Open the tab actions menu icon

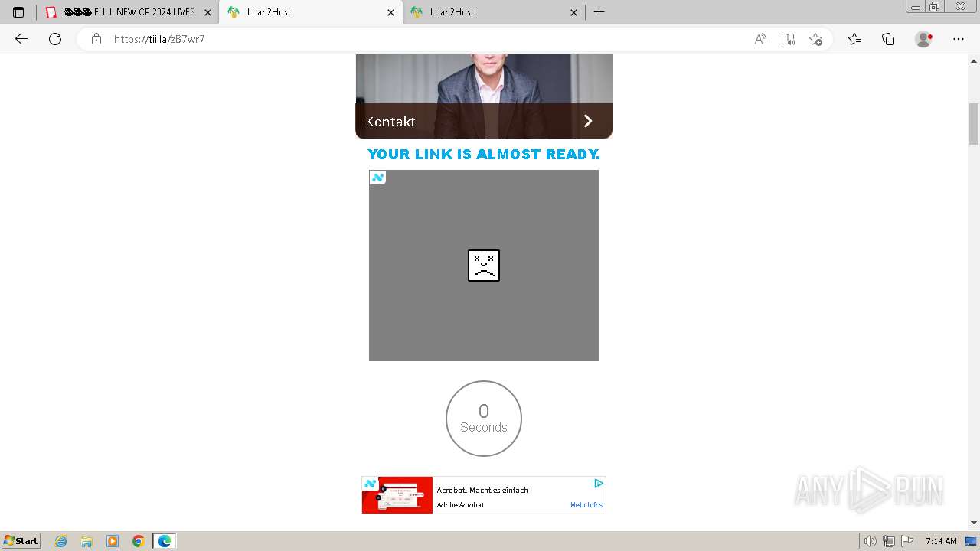18,12
